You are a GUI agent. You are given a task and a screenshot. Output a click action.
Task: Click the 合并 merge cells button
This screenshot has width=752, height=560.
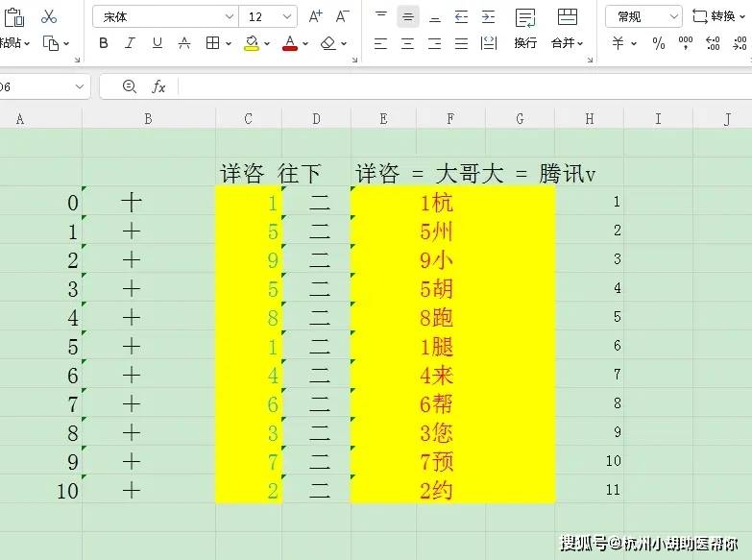point(568,28)
